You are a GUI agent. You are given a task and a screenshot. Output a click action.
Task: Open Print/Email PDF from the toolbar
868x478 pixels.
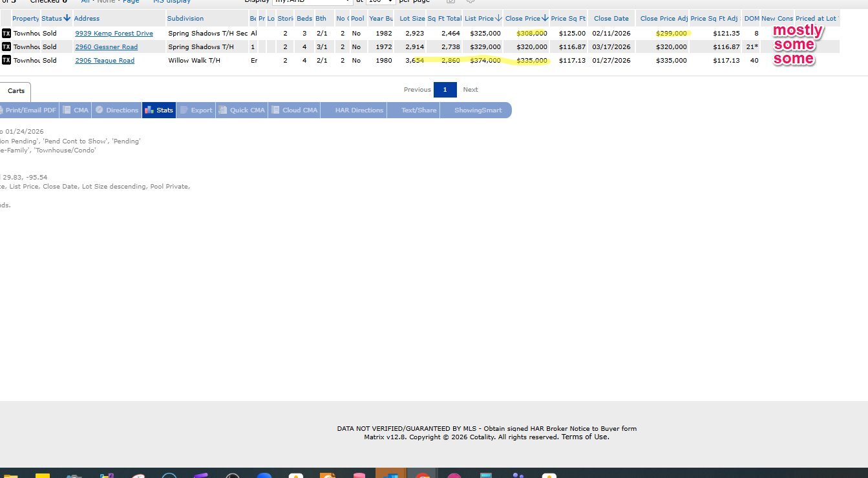30,110
